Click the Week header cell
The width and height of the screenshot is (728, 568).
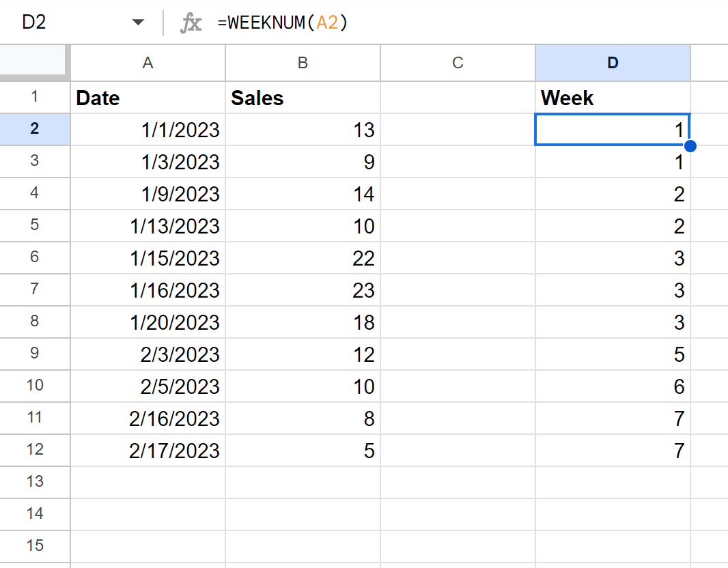[613, 98]
